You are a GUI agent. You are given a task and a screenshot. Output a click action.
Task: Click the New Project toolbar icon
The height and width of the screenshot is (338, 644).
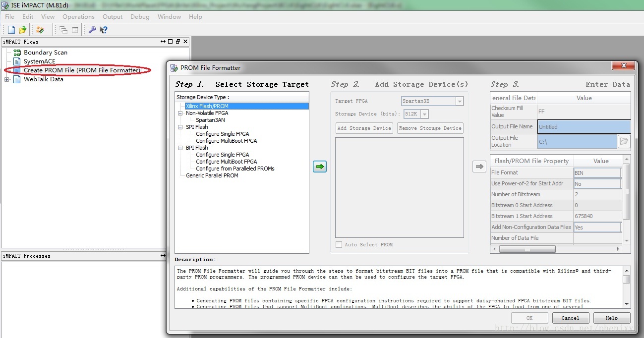pos(11,30)
